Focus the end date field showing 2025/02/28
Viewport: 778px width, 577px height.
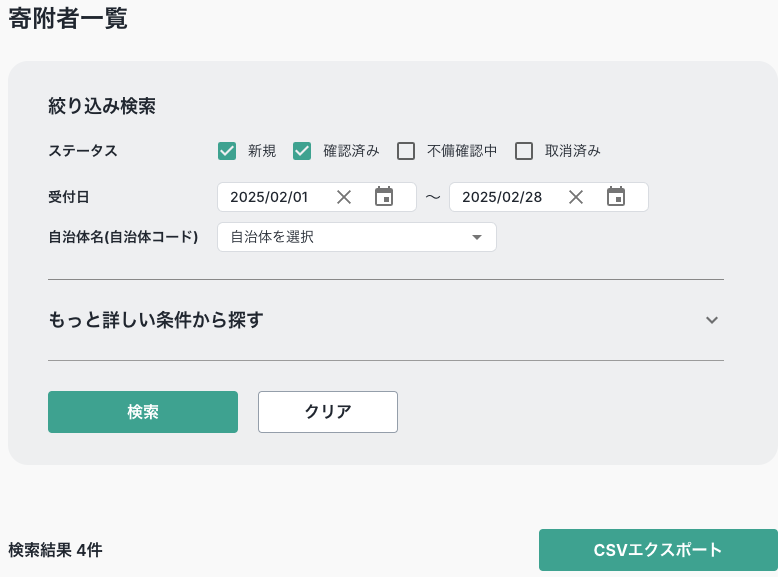(x=502, y=197)
